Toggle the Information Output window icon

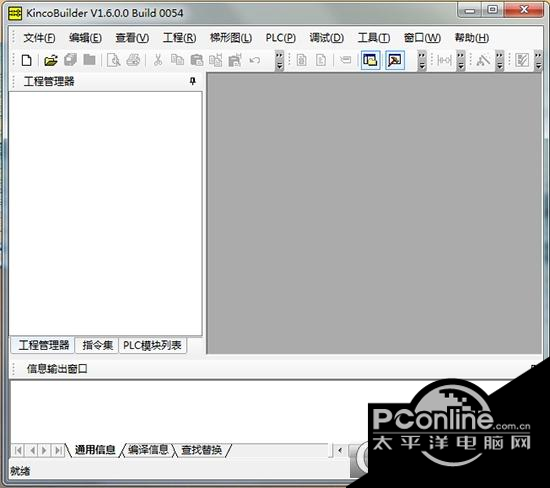[395, 60]
